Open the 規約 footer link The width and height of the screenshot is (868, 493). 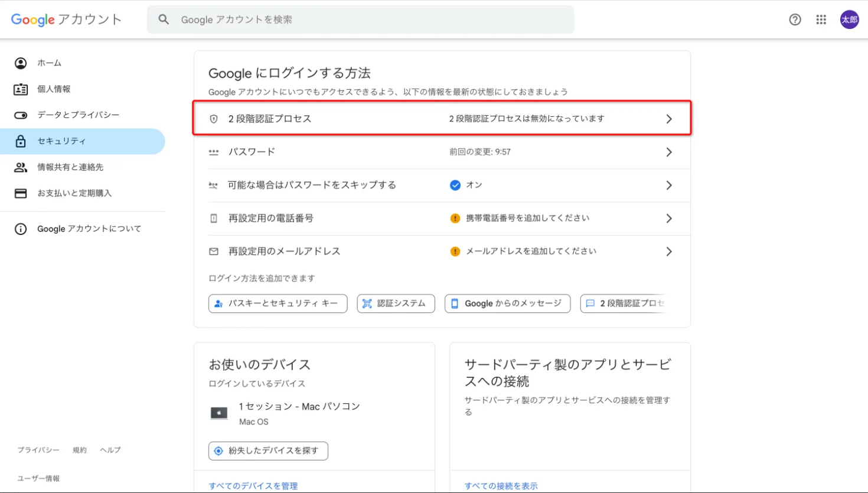click(x=80, y=450)
